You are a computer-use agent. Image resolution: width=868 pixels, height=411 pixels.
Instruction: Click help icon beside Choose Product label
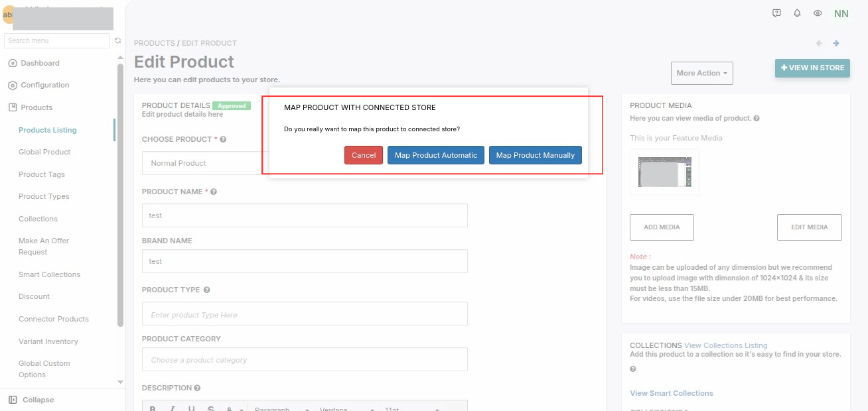click(x=223, y=140)
